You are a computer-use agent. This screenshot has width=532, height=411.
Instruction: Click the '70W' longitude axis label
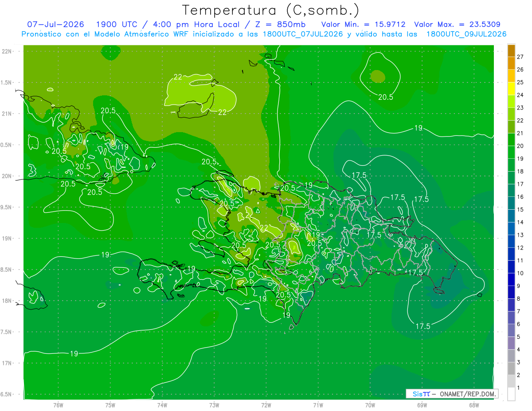pyautogui.click(x=370, y=405)
